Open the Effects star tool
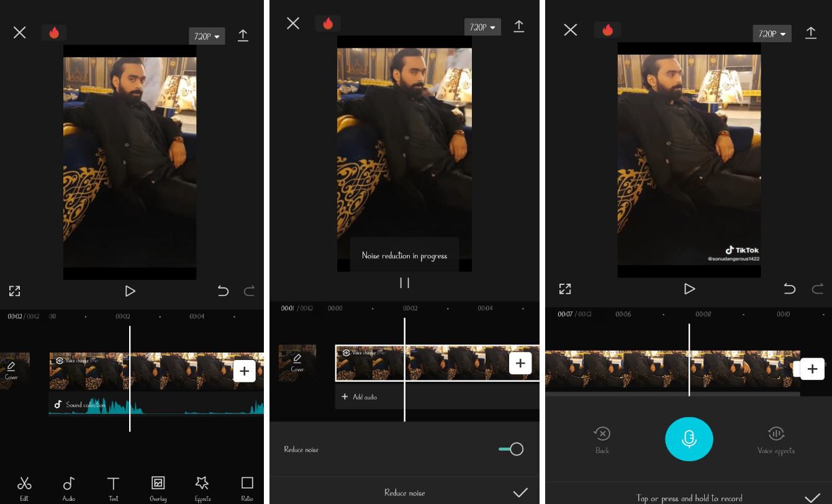Screen dimensions: 832x504 point(202,487)
